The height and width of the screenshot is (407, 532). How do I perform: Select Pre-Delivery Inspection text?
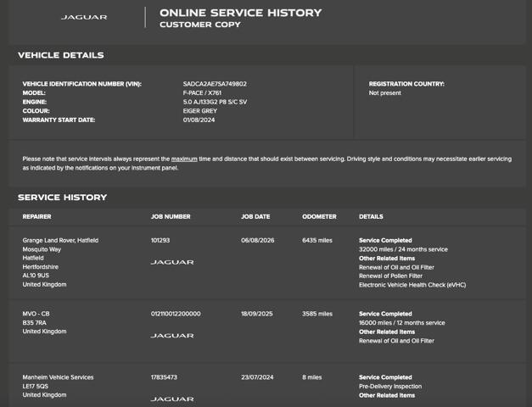[x=390, y=387]
